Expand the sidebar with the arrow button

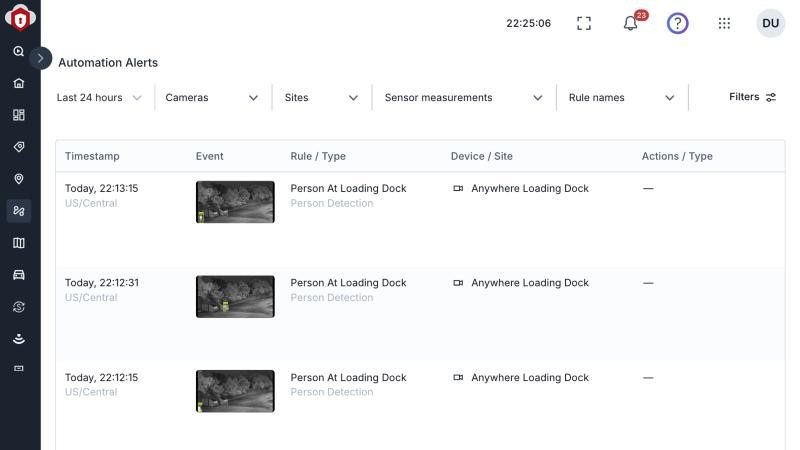pos(40,58)
